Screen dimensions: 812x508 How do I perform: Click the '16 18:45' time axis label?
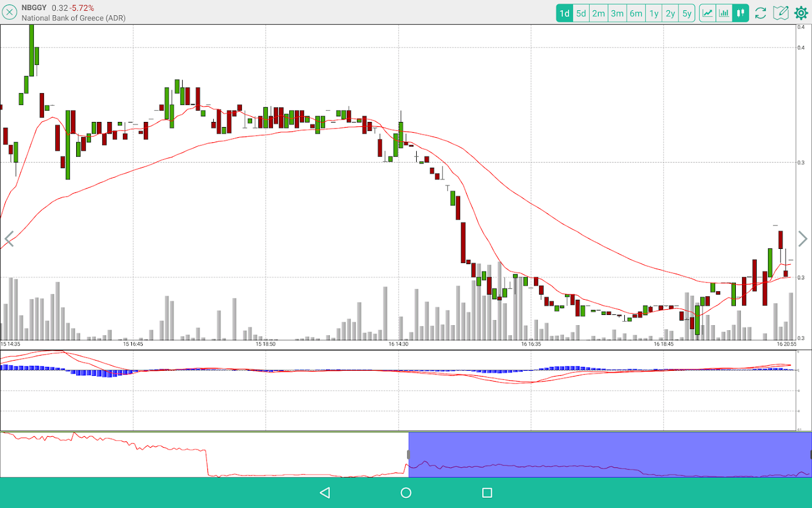click(664, 344)
